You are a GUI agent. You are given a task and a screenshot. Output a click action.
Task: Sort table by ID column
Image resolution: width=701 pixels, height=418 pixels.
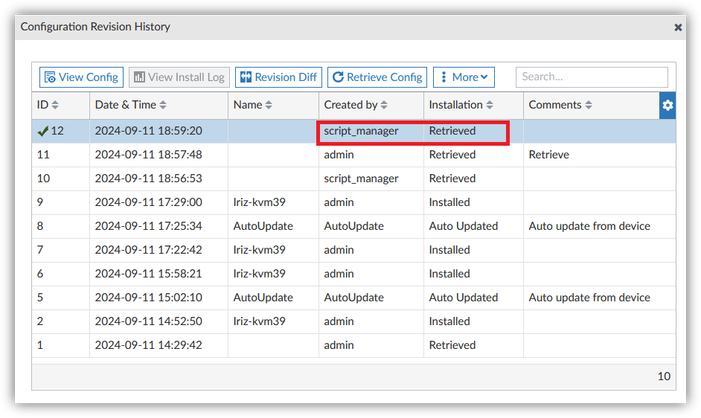coord(47,105)
